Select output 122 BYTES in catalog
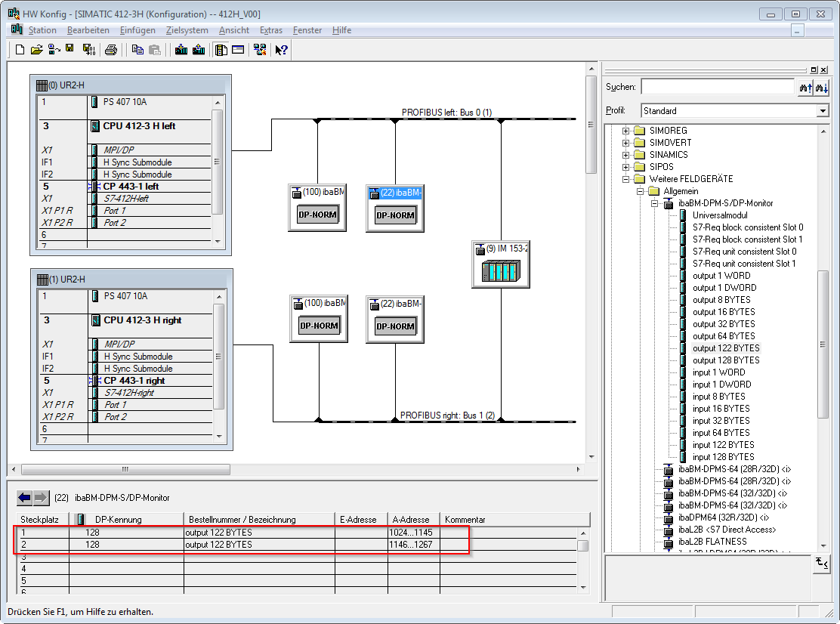 pos(726,348)
